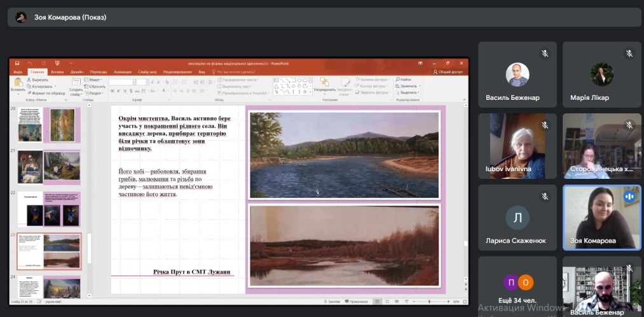Select slide 20 thumbnail
The height and width of the screenshot is (317, 644).
pos(50,125)
